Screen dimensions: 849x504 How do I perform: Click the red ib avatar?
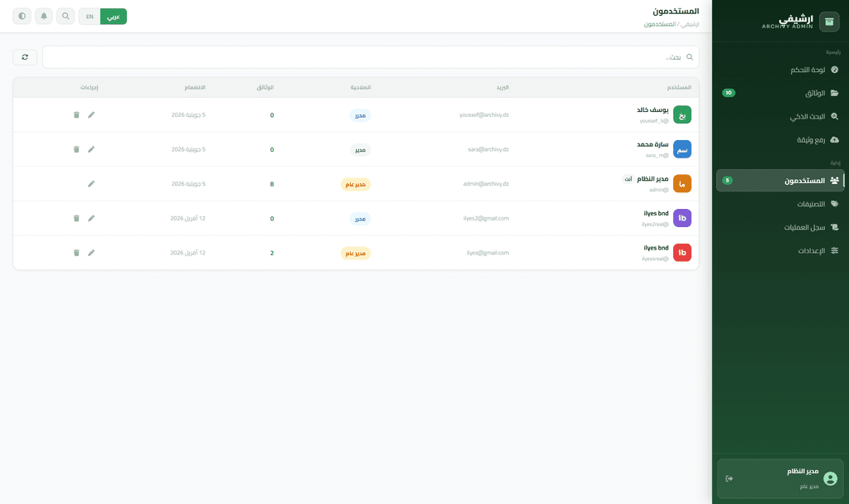(682, 253)
